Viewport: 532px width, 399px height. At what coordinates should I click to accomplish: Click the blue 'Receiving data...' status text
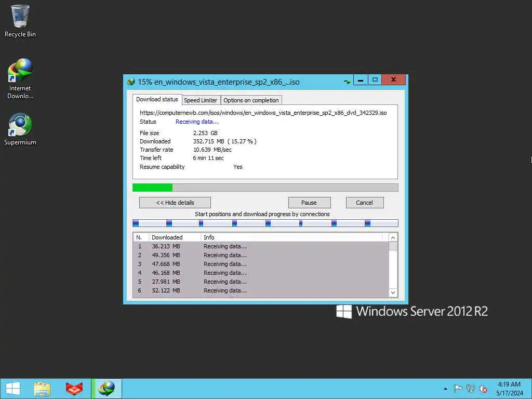(x=197, y=122)
